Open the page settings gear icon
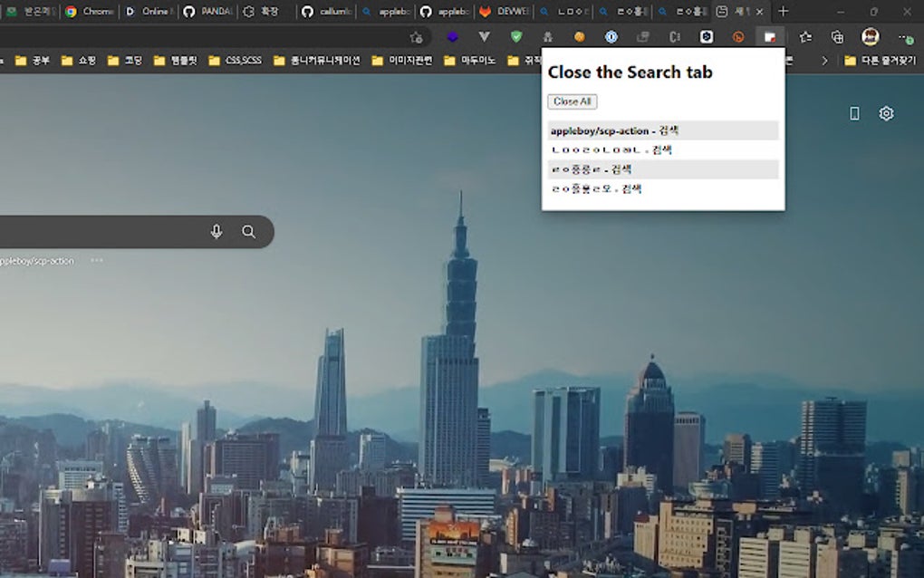The width and height of the screenshot is (924, 578). click(x=886, y=113)
